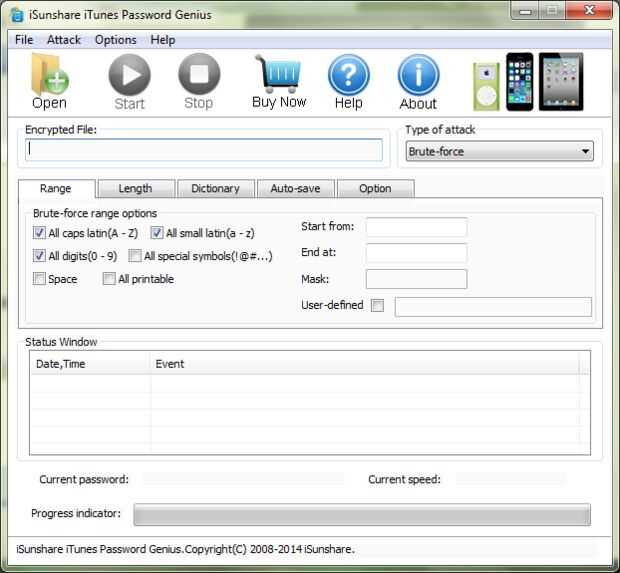Click the app icon in title bar
The image size is (620, 573).
(x=17, y=15)
